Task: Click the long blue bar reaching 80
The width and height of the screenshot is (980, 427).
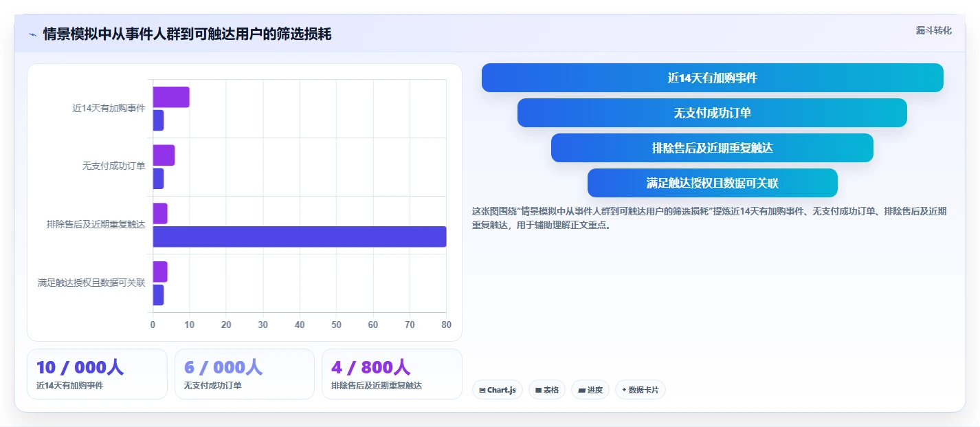Action: click(300, 237)
